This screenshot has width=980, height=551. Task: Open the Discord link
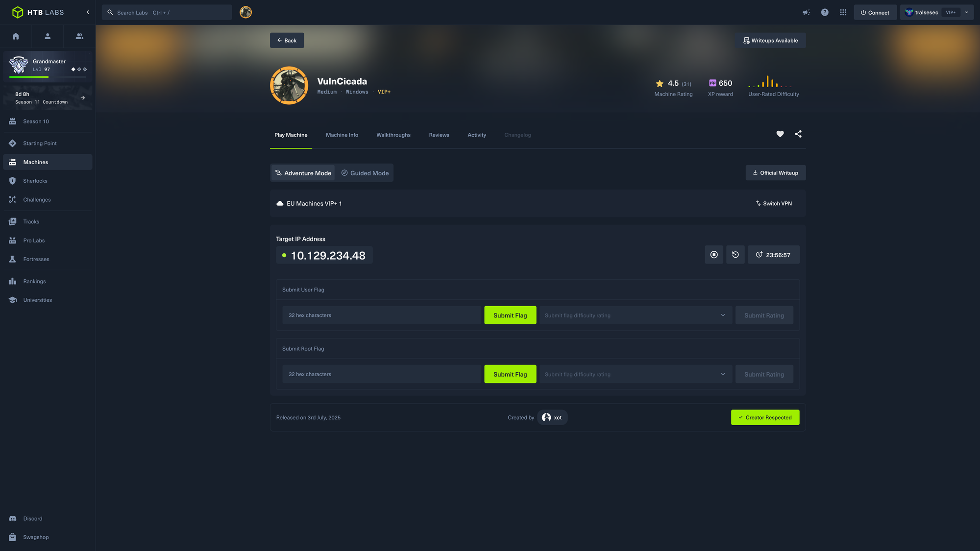48,519
